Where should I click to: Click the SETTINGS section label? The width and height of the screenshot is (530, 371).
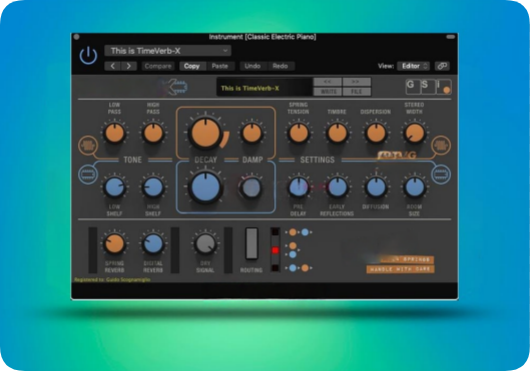(317, 160)
